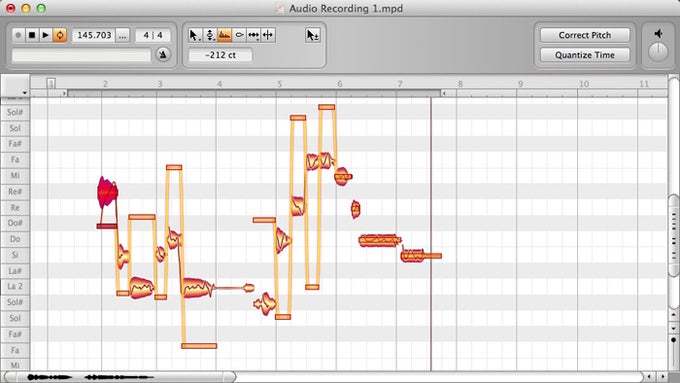Select the last note blob near bar 7
680x383 pixels.
pyautogui.click(x=413, y=255)
